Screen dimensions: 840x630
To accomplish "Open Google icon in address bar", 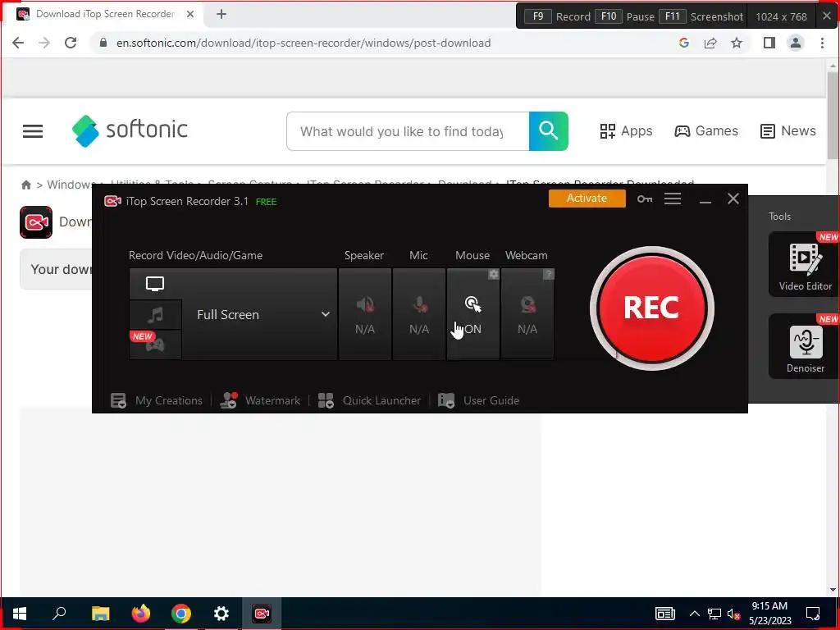I will pos(683,43).
